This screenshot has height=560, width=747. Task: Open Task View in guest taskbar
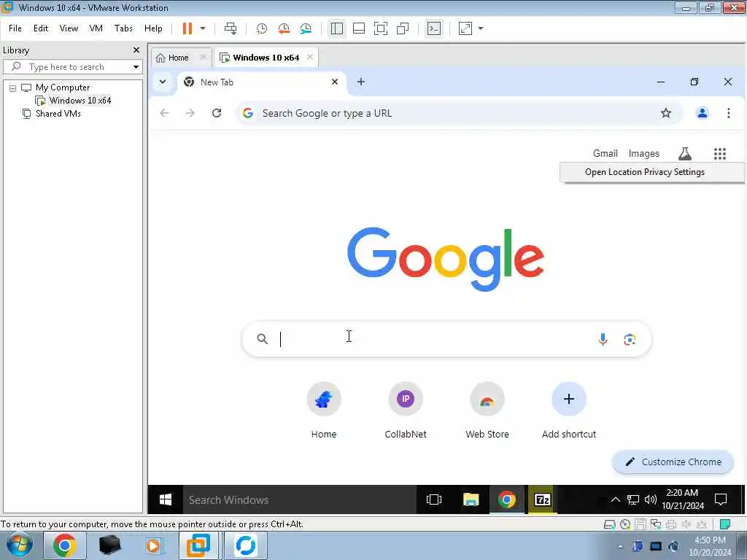[x=434, y=499]
